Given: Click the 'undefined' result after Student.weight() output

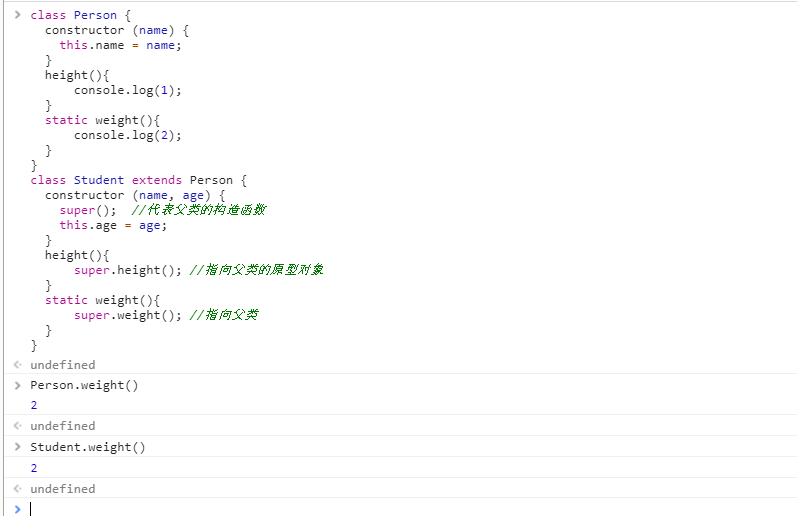Looking at the screenshot, I should [x=63, y=489].
